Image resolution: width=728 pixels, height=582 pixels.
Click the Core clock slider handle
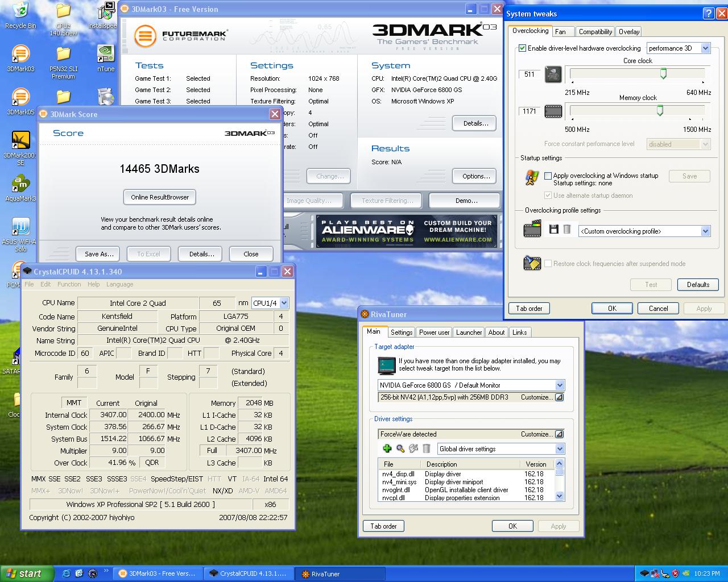(663, 73)
